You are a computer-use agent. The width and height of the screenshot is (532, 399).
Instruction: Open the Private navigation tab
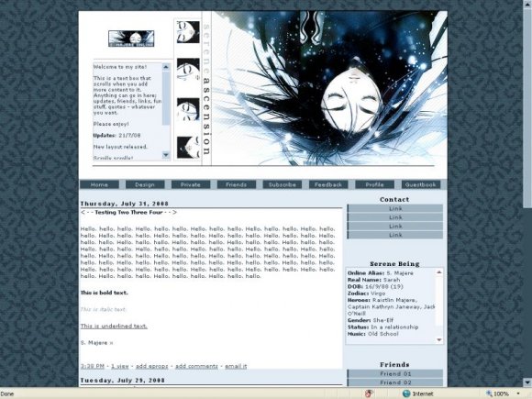pos(191,184)
